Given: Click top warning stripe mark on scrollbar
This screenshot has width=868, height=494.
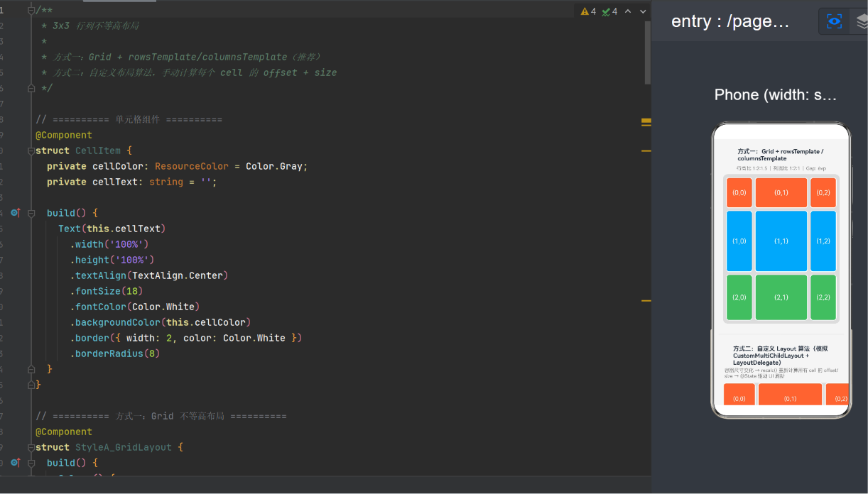Looking at the screenshot, I should coord(646,122).
